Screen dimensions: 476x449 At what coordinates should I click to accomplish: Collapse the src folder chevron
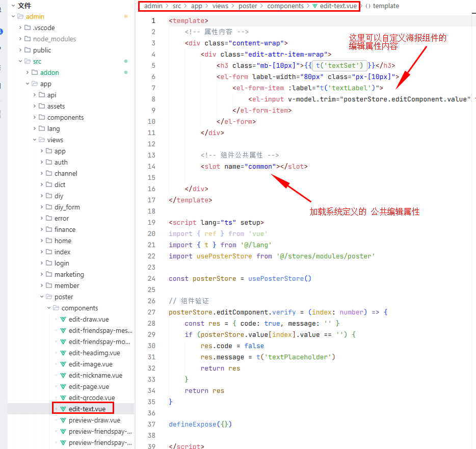point(20,61)
